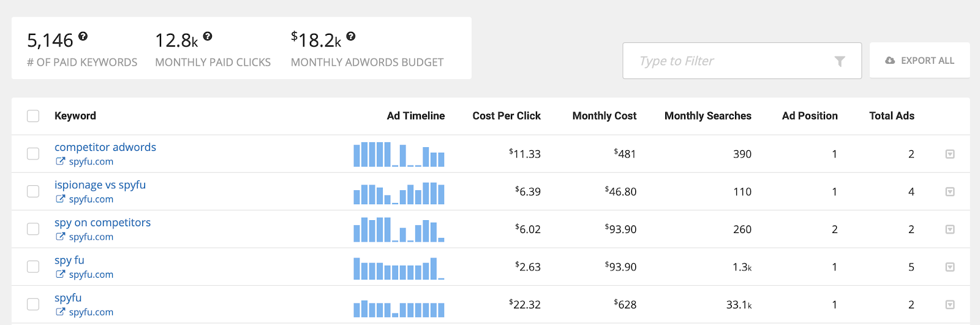Viewport: 980px width, 325px height.
Task: Open external link icon under ispionage vs spyfu
Action: click(60, 199)
